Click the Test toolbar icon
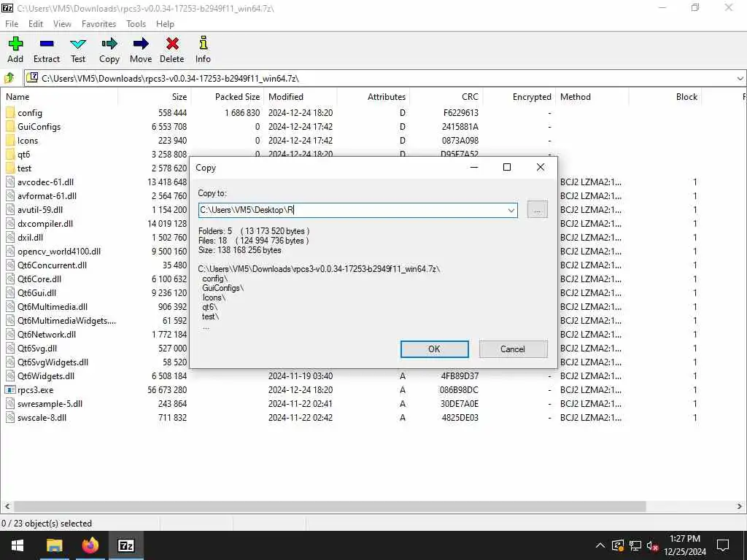This screenshot has width=747, height=560. pyautogui.click(x=78, y=44)
